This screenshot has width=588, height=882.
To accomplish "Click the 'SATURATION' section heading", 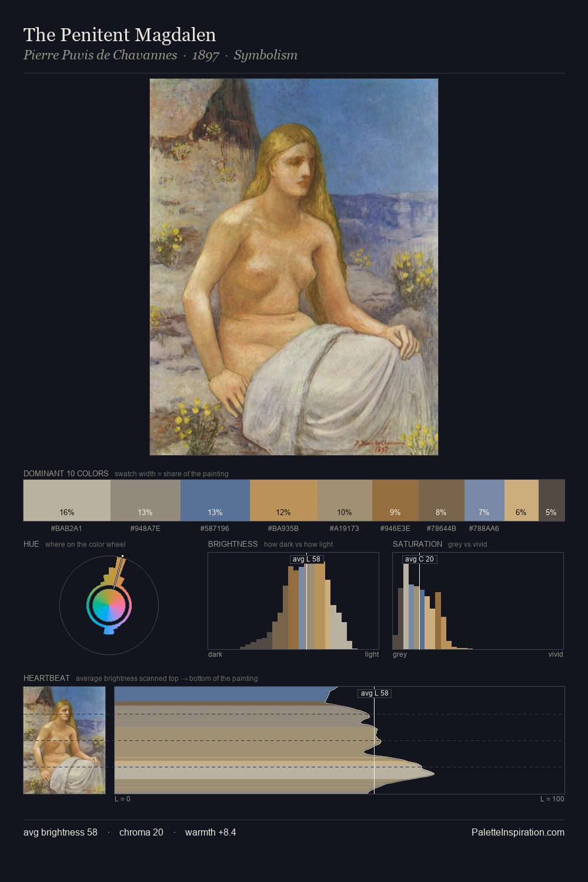I will (x=417, y=544).
